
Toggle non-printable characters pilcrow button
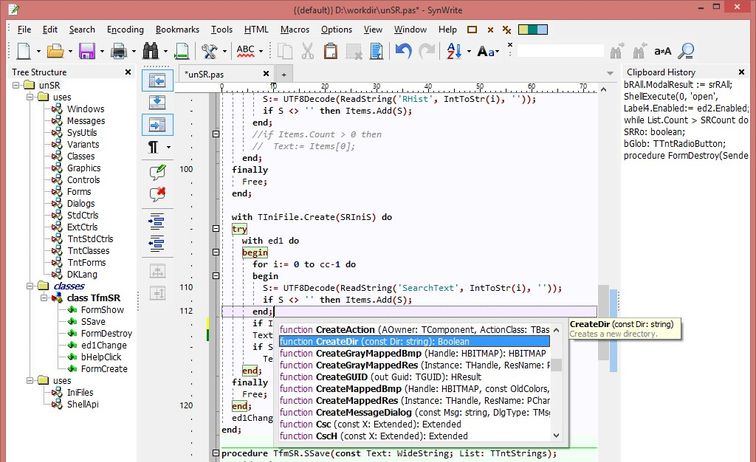click(x=153, y=147)
